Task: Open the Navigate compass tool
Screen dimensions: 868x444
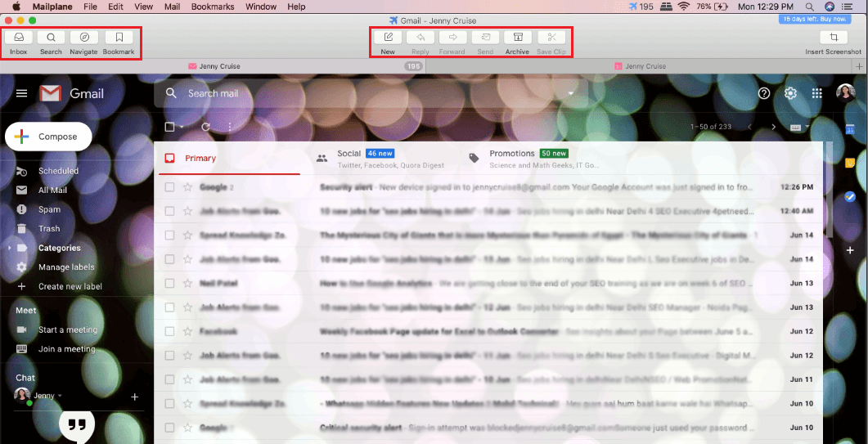Action: 84,38
